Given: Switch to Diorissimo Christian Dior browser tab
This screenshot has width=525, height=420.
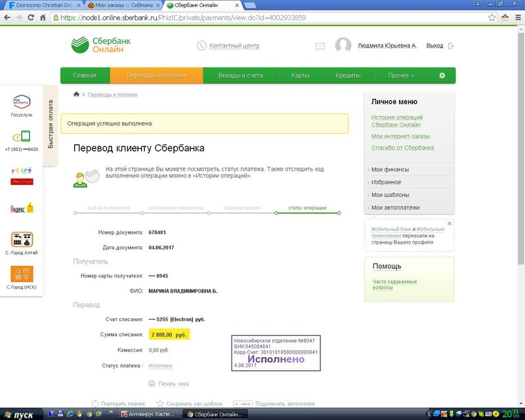Looking at the screenshot, I should click(45, 5).
